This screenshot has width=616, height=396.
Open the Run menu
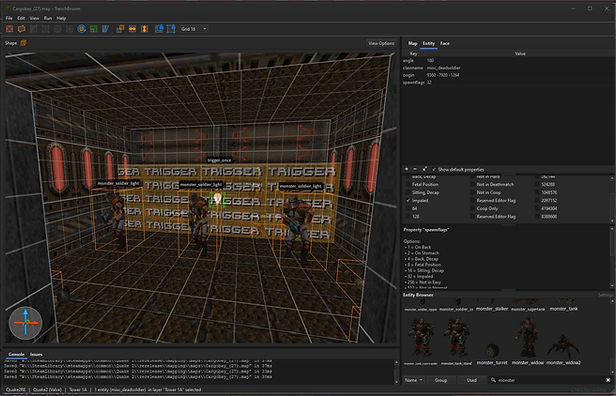48,18
